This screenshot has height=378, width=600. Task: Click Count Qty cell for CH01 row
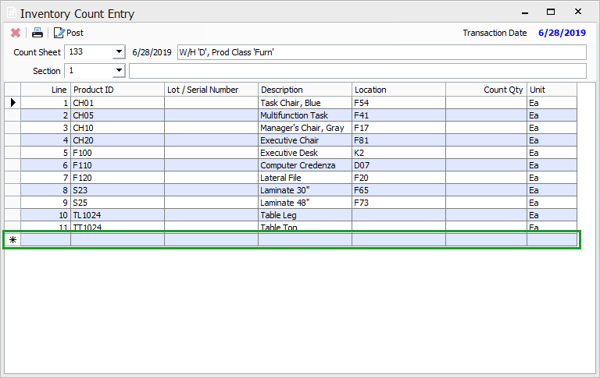click(486, 103)
